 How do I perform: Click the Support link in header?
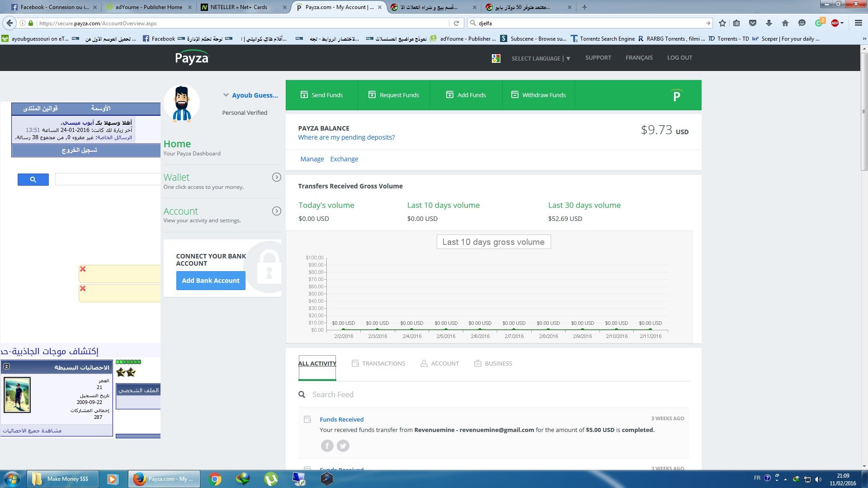click(598, 57)
